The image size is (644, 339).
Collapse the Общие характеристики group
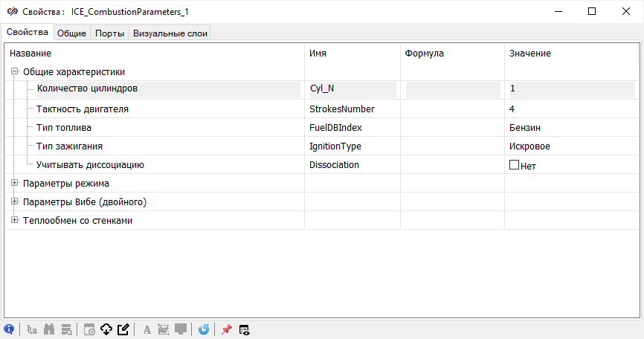[14, 72]
